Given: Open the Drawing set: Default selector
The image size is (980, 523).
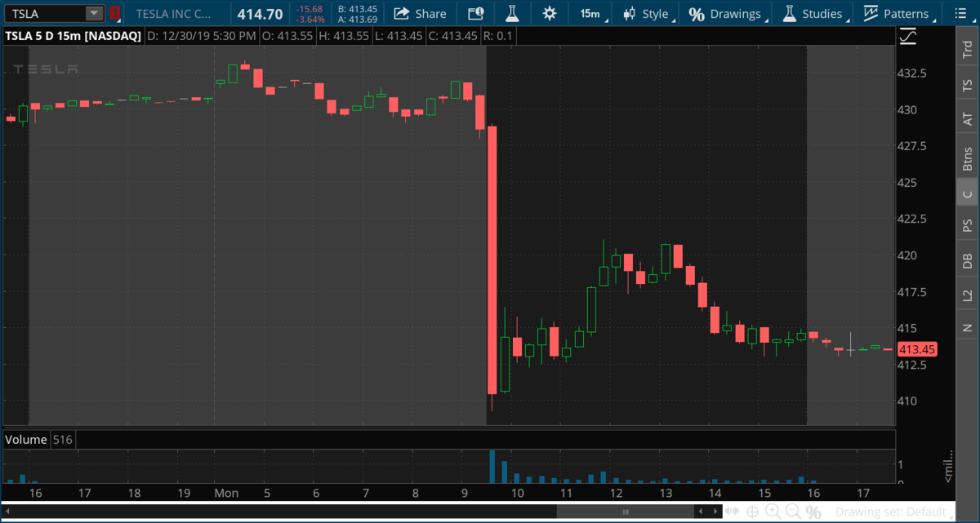Looking at the screenshot, I should click(893, 512).
